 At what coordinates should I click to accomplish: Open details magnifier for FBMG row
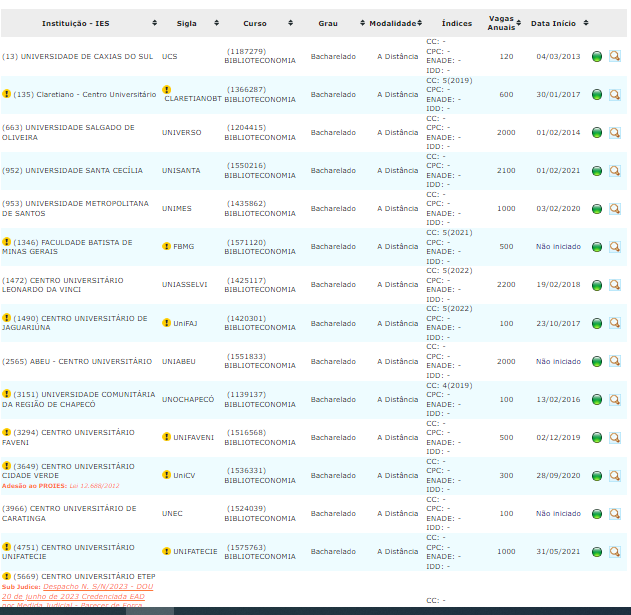pyautogui.click(x=615, y=246)
